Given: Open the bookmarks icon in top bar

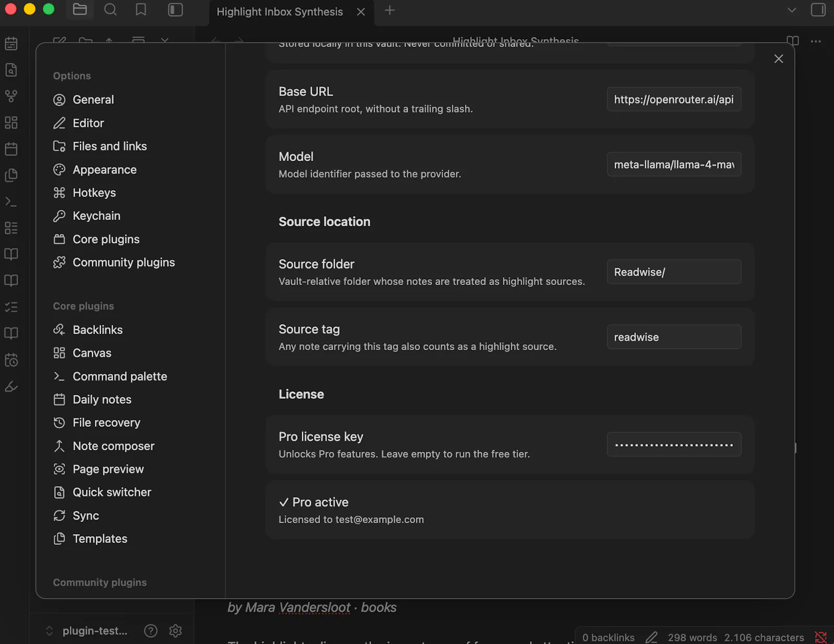Looking at the screenshot, I should (141, 9).
